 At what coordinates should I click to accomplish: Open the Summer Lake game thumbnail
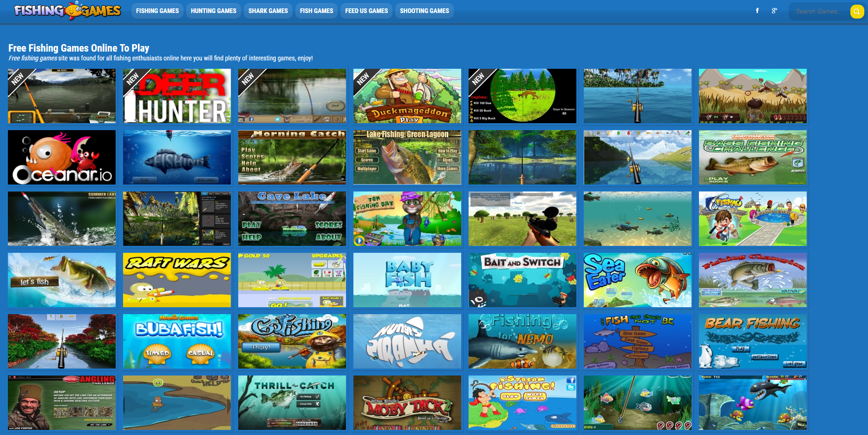(62, 219)
